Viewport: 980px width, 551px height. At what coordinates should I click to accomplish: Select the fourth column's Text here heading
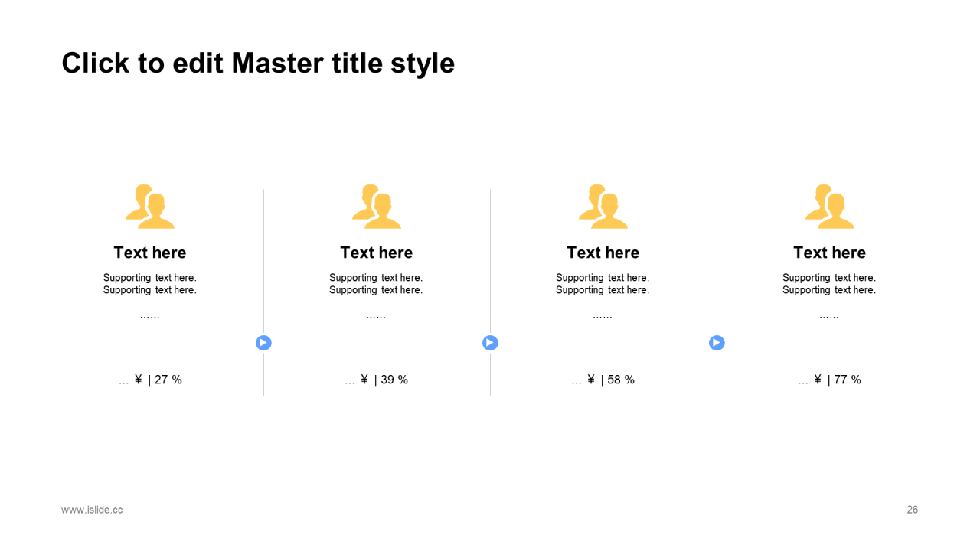(830, 253)
